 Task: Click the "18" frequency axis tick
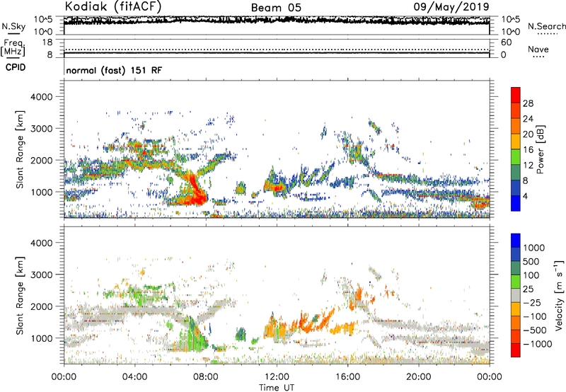(47, 42)
